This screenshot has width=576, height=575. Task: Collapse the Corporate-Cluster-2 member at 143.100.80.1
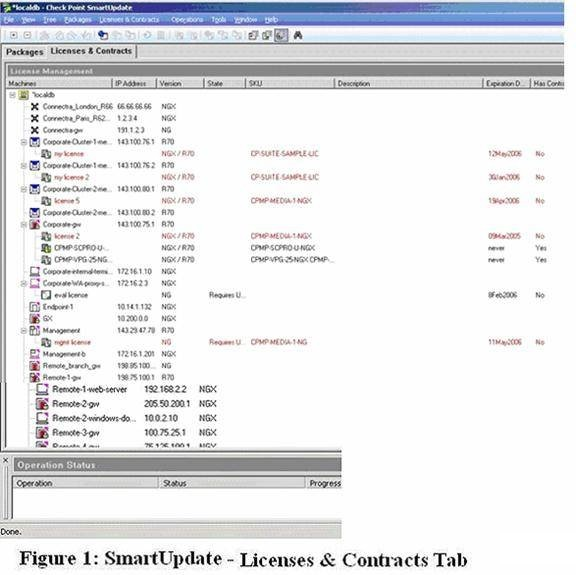[24, 189]
